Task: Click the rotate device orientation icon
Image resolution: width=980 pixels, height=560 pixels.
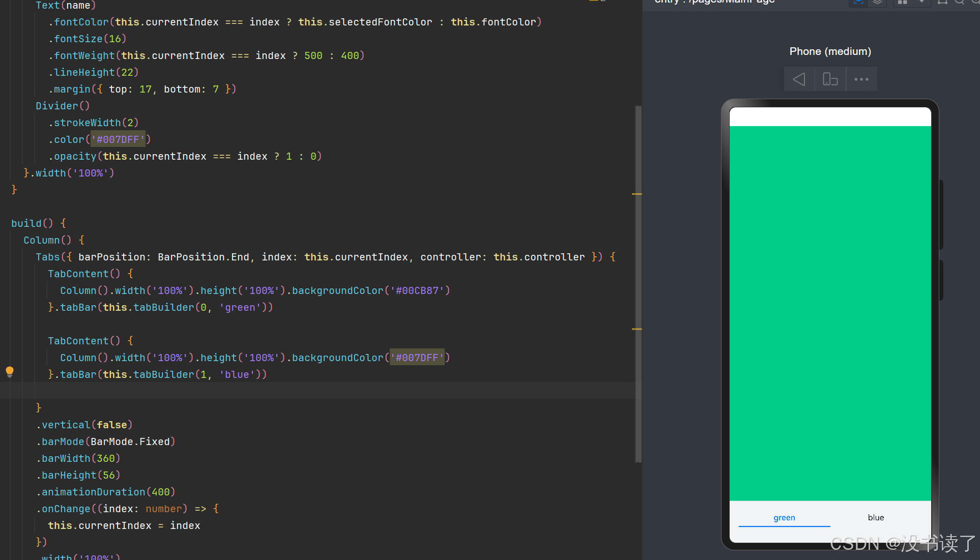Action: tap(830, 79)
